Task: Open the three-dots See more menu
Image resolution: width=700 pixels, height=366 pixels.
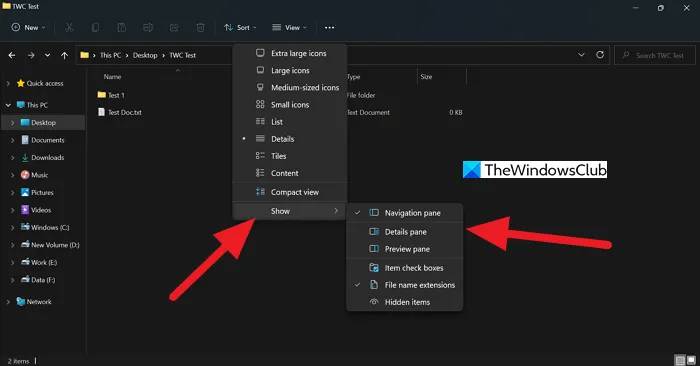Action: 329,28
